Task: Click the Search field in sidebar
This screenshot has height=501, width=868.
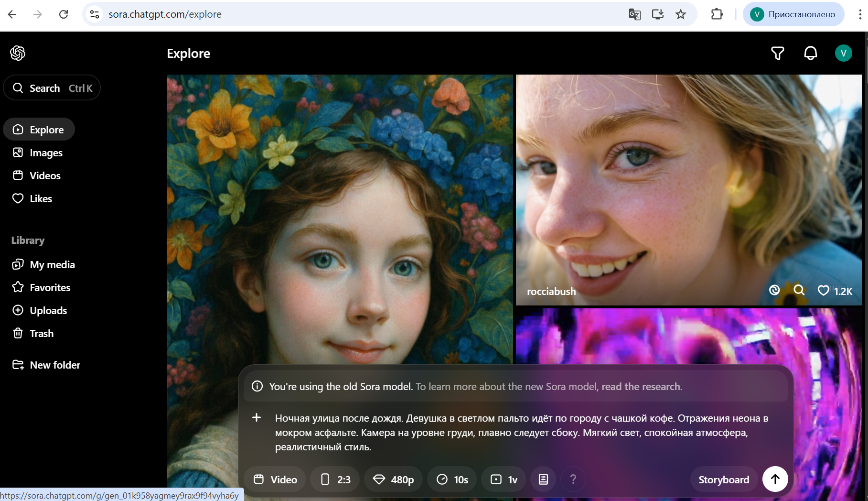Action: pyautogui.click(x=52, y=88)
